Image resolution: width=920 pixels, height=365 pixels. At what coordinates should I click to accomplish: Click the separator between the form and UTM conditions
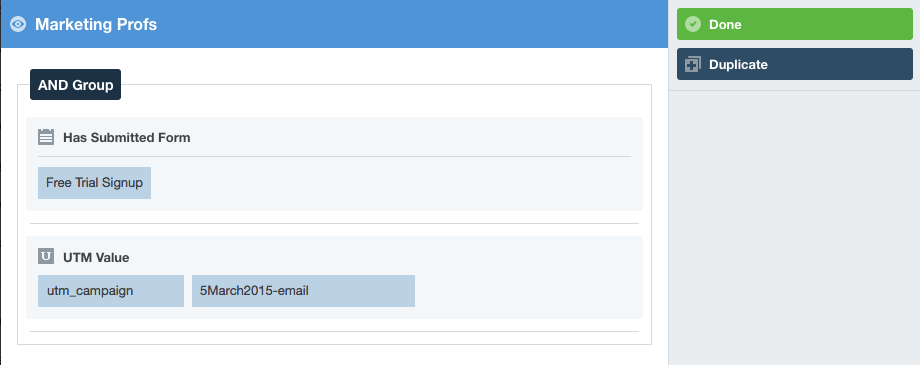(334, 224)
